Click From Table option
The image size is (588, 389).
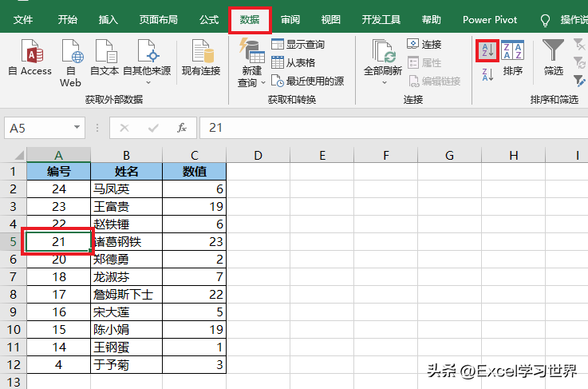(x=294, y=62)
